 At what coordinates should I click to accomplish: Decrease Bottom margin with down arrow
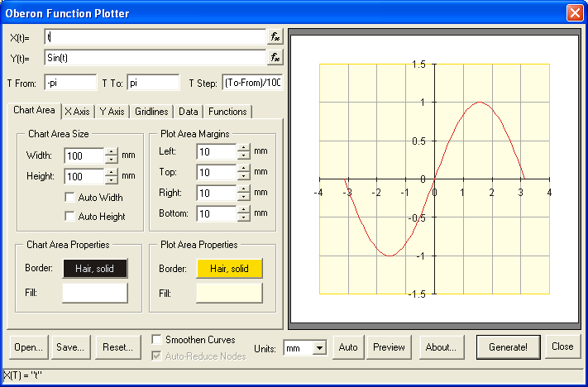(244, 217)
